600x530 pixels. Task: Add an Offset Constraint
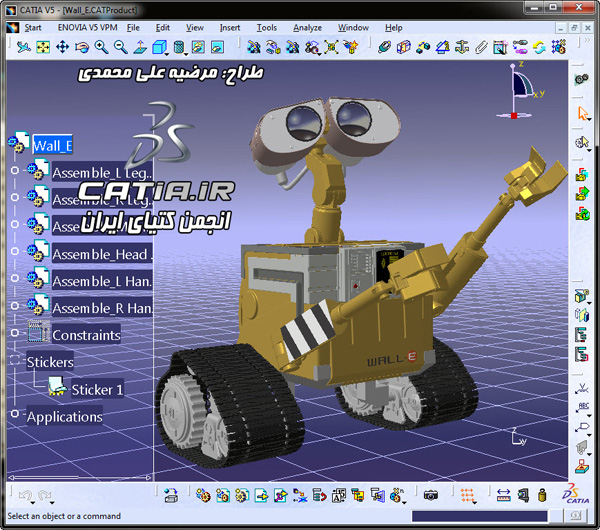pyautogui.click(x=423, y=47)
